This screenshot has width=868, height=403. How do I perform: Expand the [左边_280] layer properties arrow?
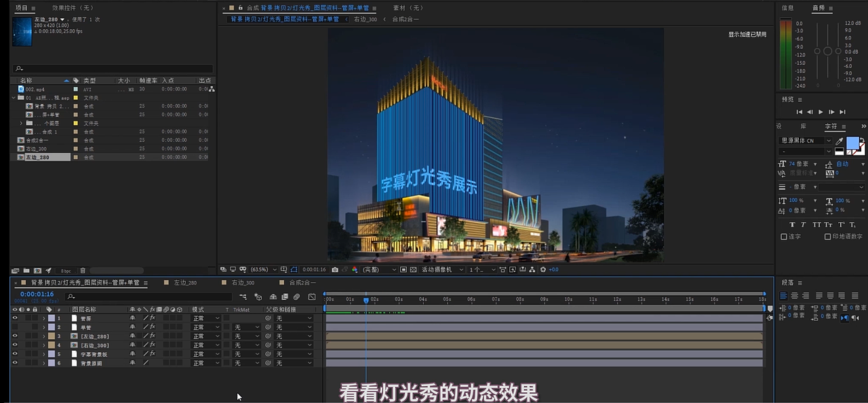[43, 337]
